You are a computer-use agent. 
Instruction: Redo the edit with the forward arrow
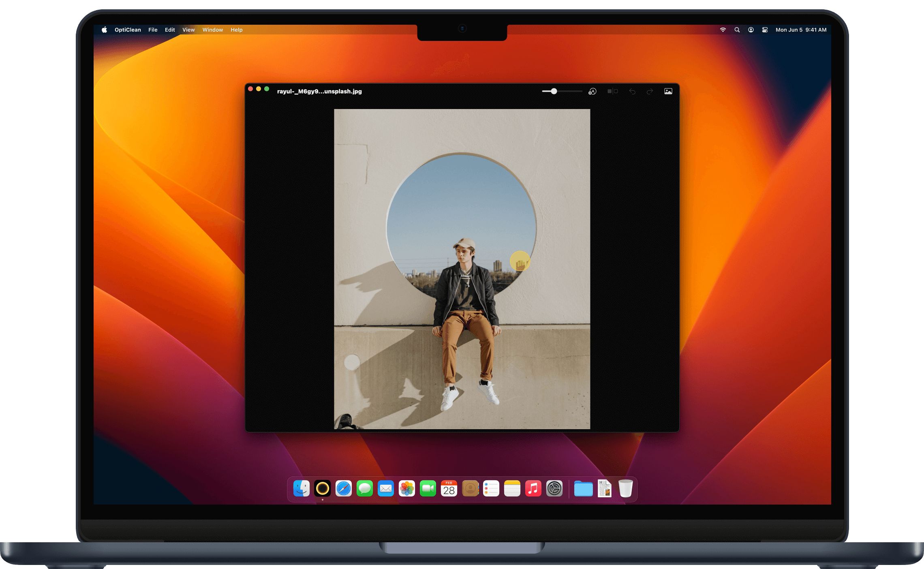point(650,92)
